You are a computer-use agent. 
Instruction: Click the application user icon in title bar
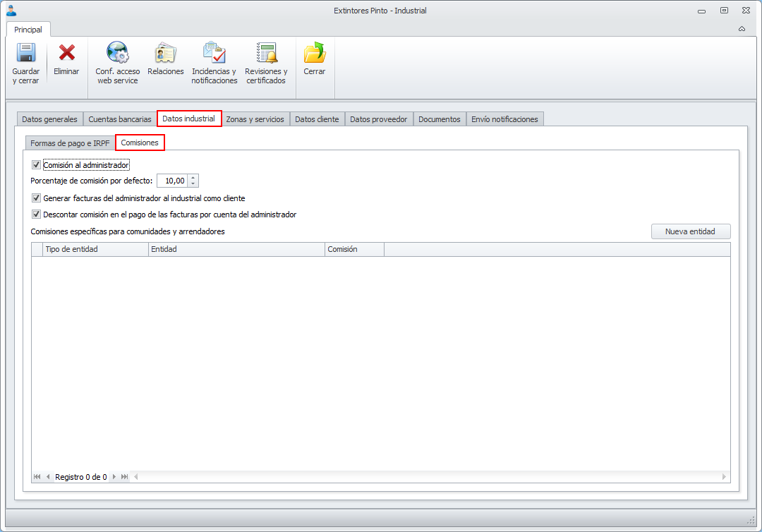click(x=11, y=10)
